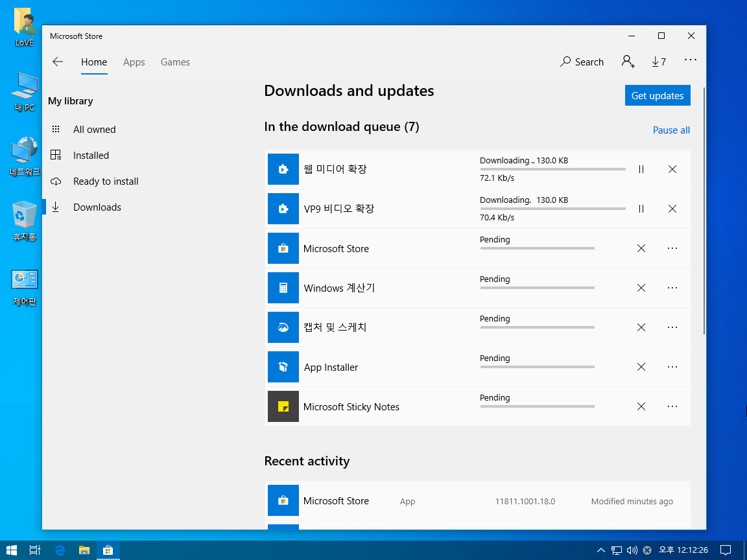Open the volume tray icon
Image resolution: width=747 pixels, height=560 pixels.
(x=632, y=550)
